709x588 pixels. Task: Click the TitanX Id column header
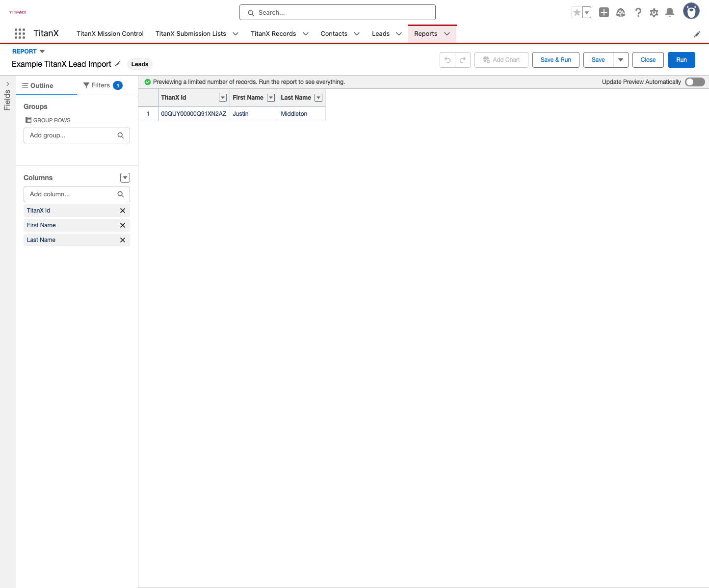(x=194, y=98)
